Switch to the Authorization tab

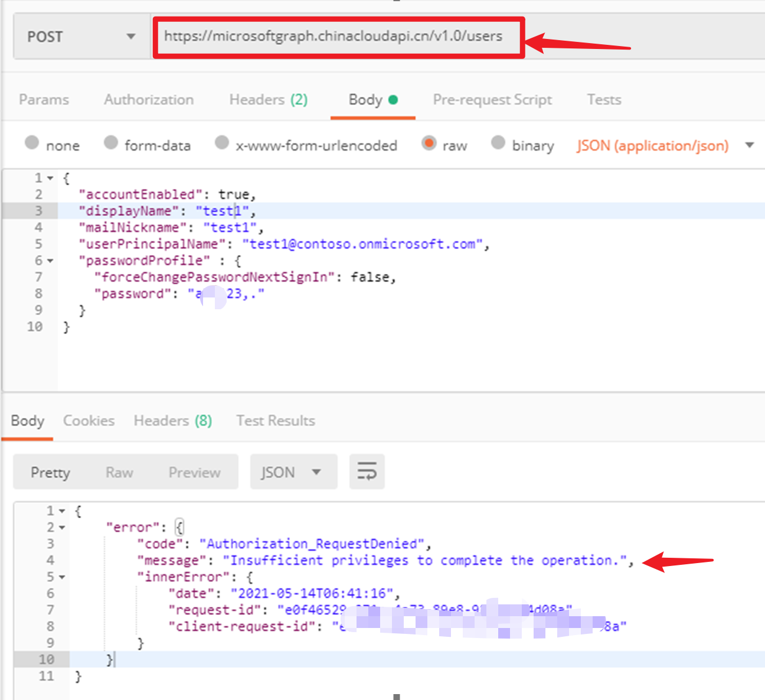[149, 100]
